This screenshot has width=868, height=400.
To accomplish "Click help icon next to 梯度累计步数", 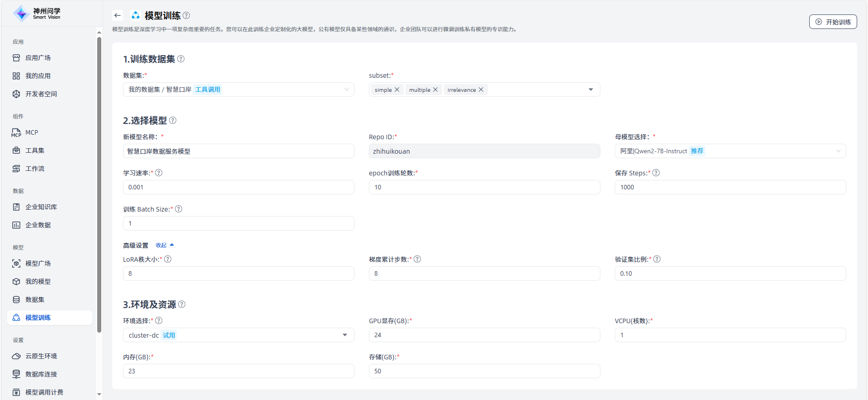I will coord(417,259).
